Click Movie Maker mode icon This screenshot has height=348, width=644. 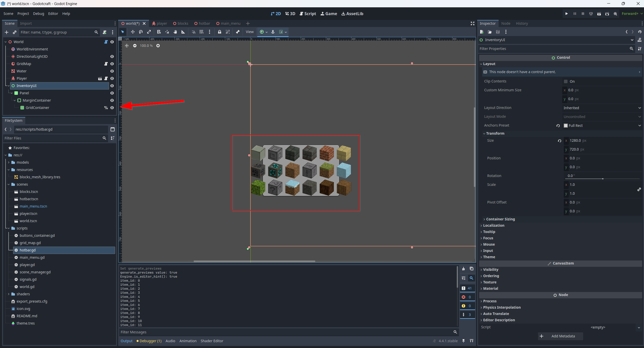pos(615,14)
